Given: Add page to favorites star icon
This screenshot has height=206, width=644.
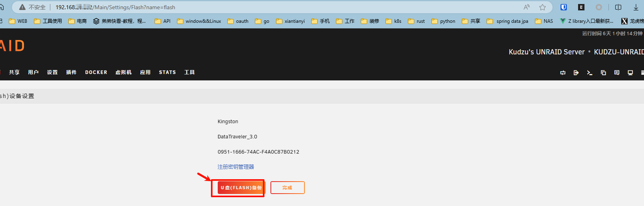Looking at the screenshot, I should tap(542, 7).
